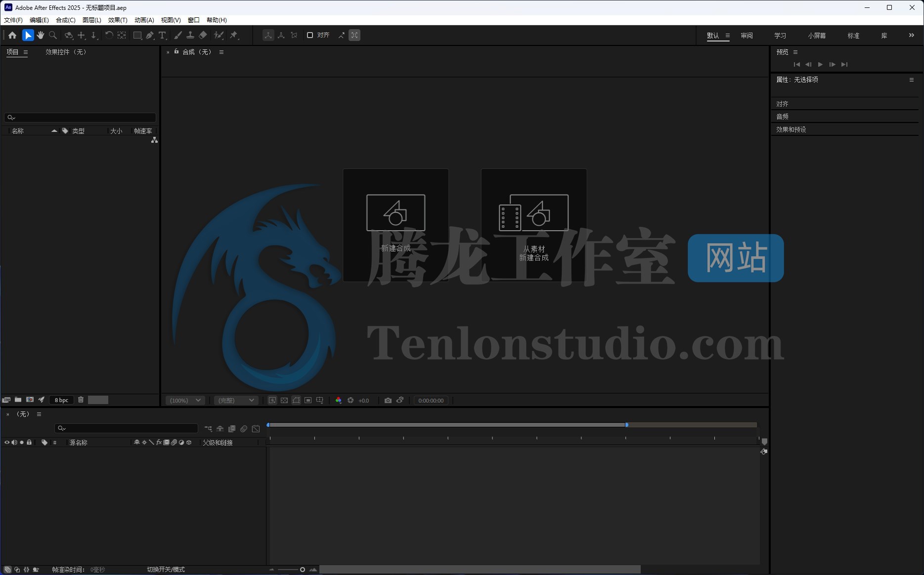Switch to 学习 workspace
The height and width of the screenshot is (575, 924).
(x=780, y=36)
